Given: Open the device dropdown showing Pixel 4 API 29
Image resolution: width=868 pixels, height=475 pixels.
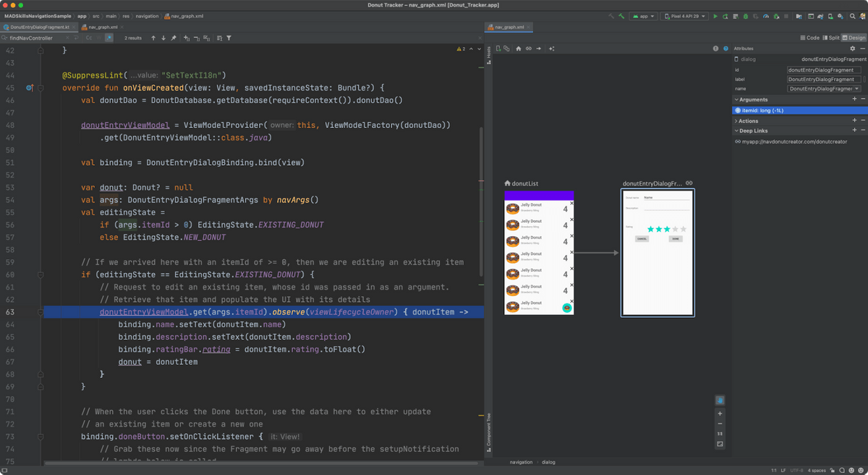Looking at the screenshot, I should (684, 15).
